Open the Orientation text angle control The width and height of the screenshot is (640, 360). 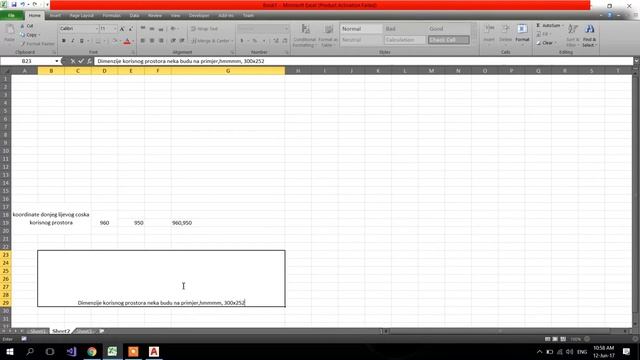[x=174, y=29]
